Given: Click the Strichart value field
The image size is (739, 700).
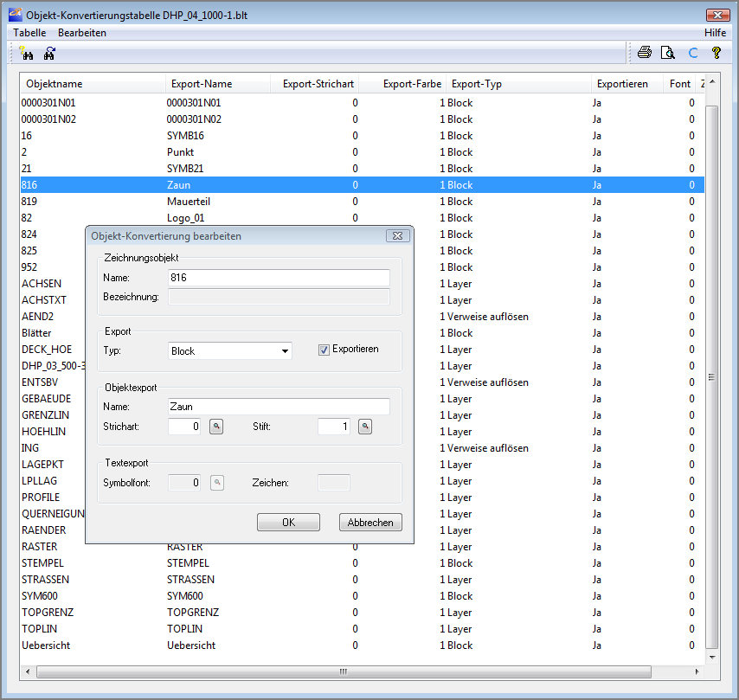Looking at the screenshot, I should (x=184, y=426).
